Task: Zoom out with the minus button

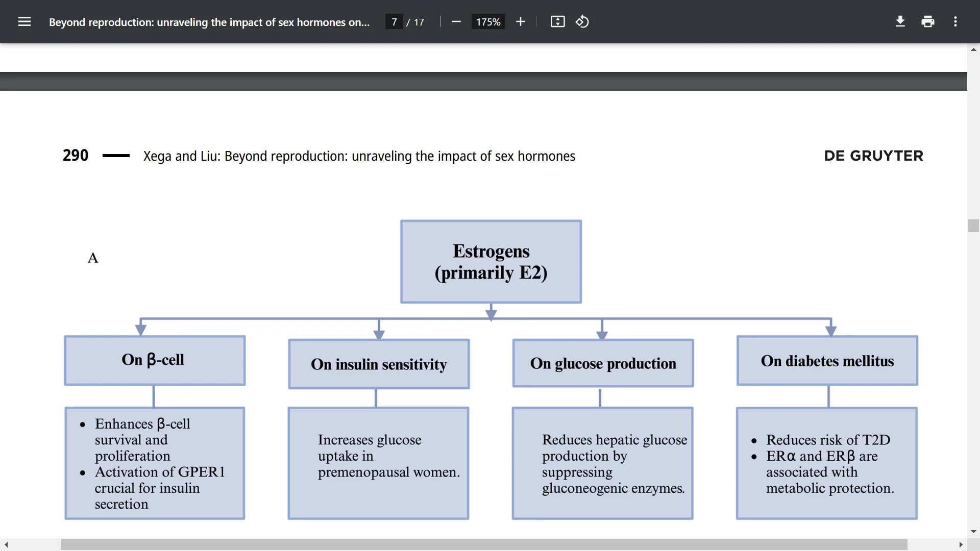Action: tap(456, 22)
